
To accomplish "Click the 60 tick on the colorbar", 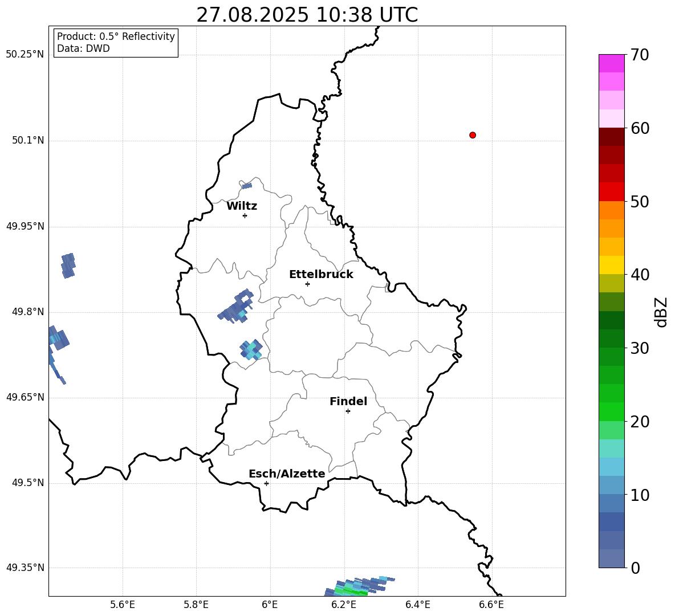I will tap(640, 128).
